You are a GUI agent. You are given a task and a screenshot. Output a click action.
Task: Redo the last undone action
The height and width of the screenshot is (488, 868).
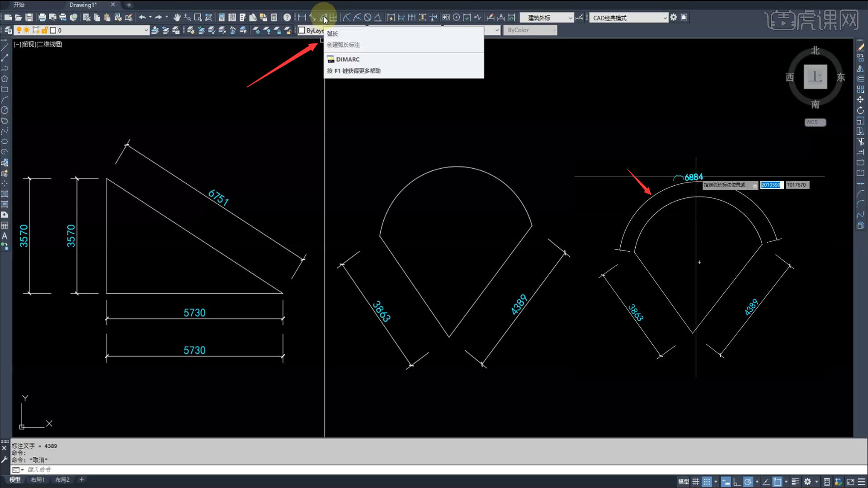(x=158, y=18)
